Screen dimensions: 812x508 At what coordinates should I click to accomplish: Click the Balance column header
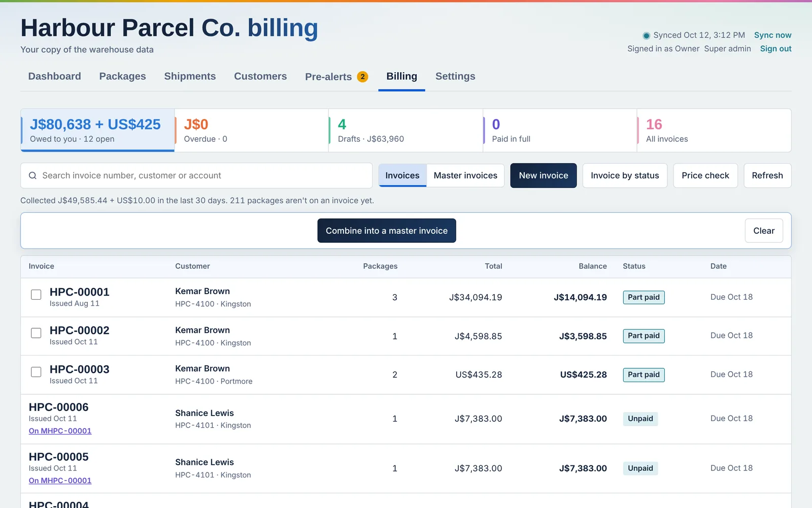coord(593,266)
